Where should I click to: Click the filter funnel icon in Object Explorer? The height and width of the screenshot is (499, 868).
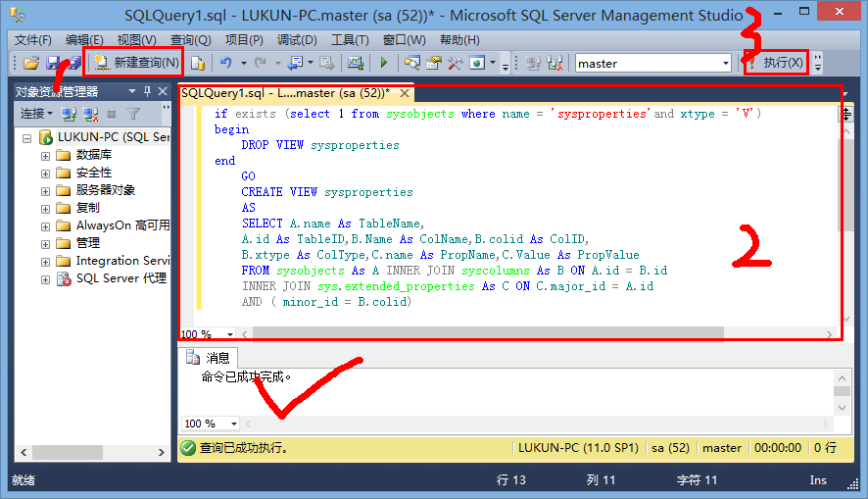pyautogui.click(x=133, y=114)
